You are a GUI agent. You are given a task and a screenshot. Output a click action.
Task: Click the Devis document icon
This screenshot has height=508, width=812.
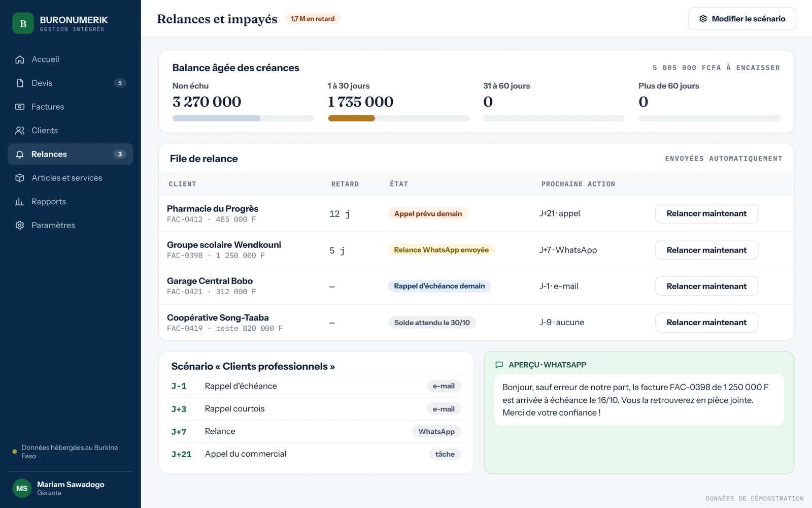point(20,83)
